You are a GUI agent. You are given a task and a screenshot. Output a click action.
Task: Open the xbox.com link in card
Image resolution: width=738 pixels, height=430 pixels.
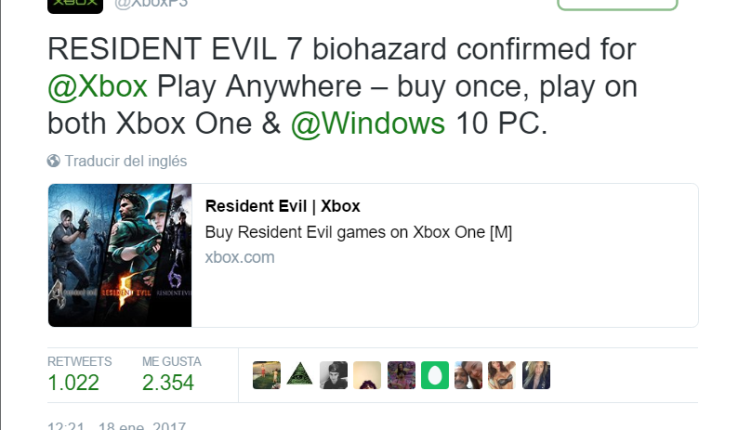[240, 257]
